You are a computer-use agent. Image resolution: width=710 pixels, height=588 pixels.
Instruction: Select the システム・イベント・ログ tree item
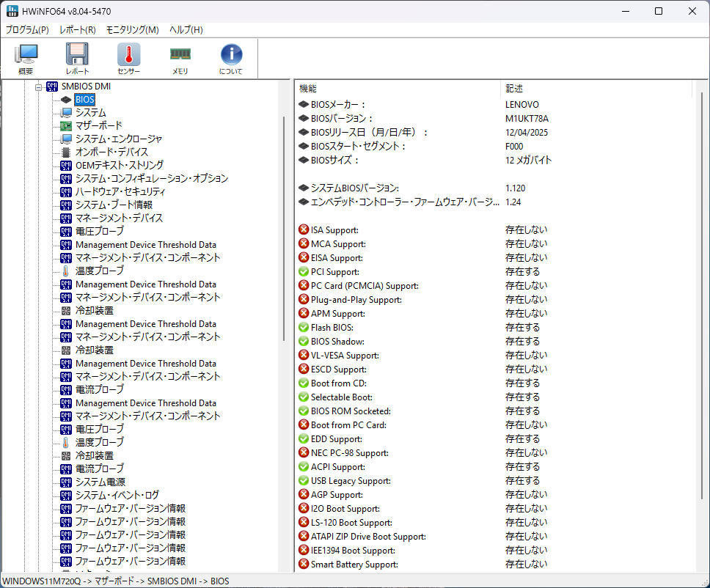(x=116, y=495)
